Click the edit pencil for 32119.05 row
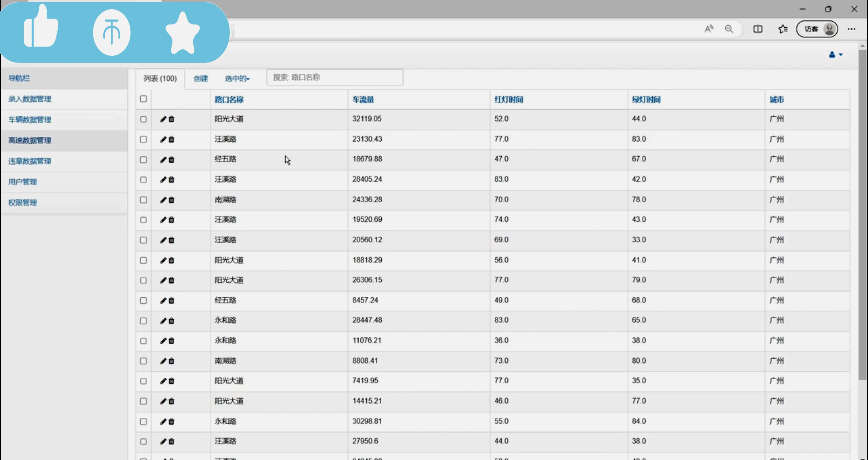The image size is (868, 460). 163,119
